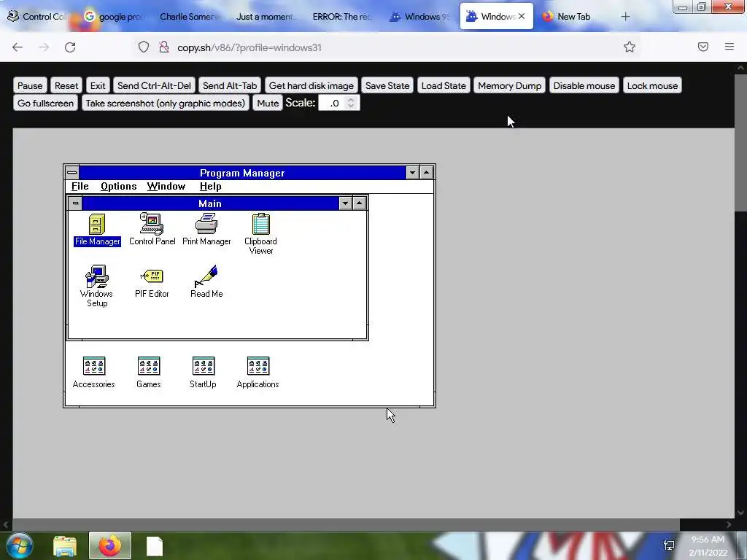This screenshot has width=747, height=560.
Task: Click the Firefox taskbar icon
Action: point(110,545)
